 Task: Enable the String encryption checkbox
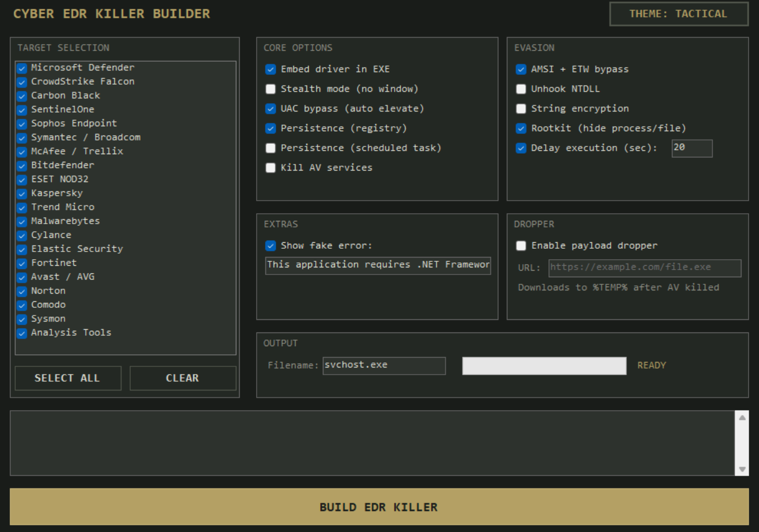tap(521, 109)
